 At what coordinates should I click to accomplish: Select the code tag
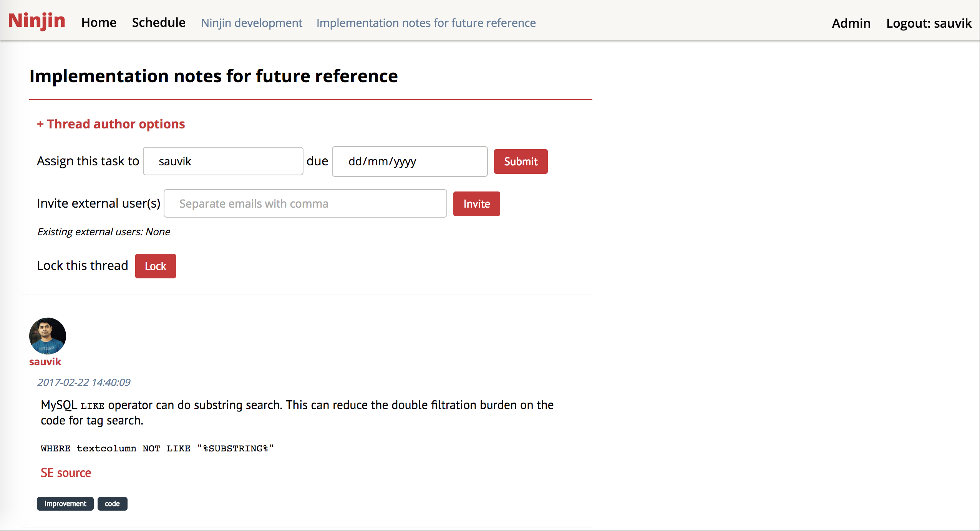pos(112,503)
